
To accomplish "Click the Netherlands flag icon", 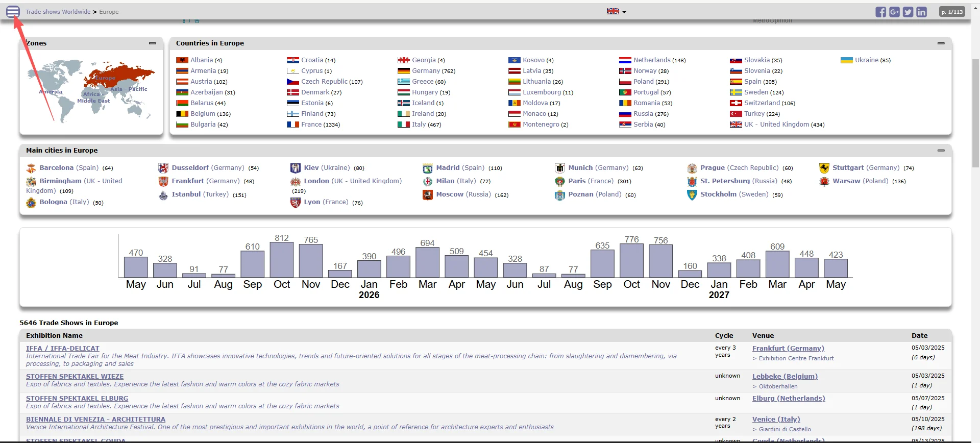I will [625, 60].
